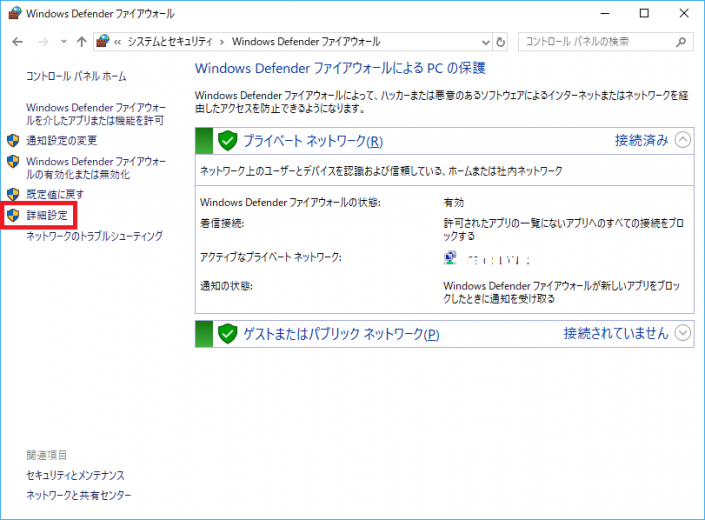Refresh the control panel page
The width and height of the screenshot is (705, 520).
click(500, 42)
